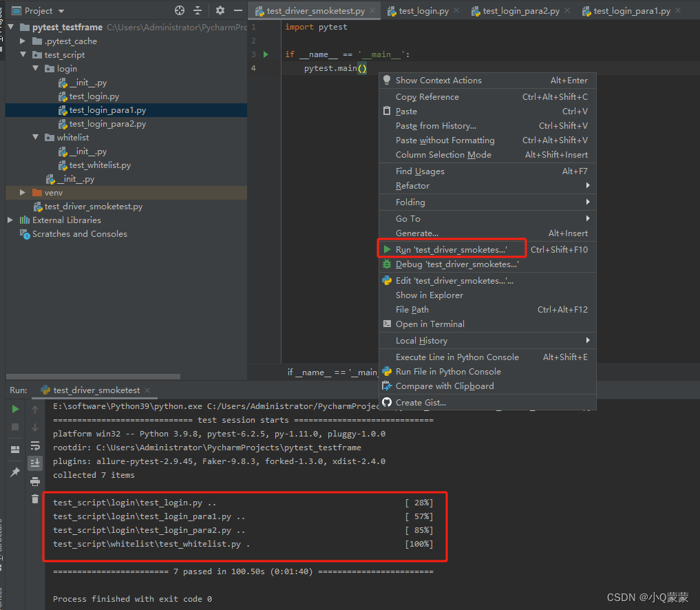Viewport: 700px width, 610px height.
Task: Expand the venv folder
Action: click(x=22, y=193)
